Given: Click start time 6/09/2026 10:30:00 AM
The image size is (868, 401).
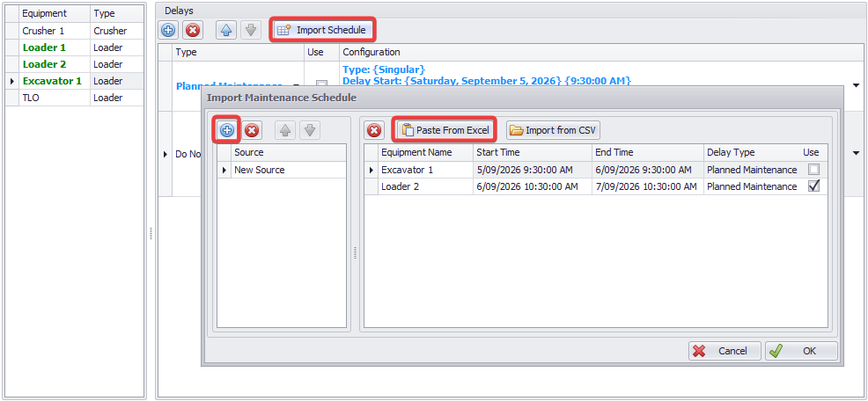Looking at the screenshot, I should 532,186.
